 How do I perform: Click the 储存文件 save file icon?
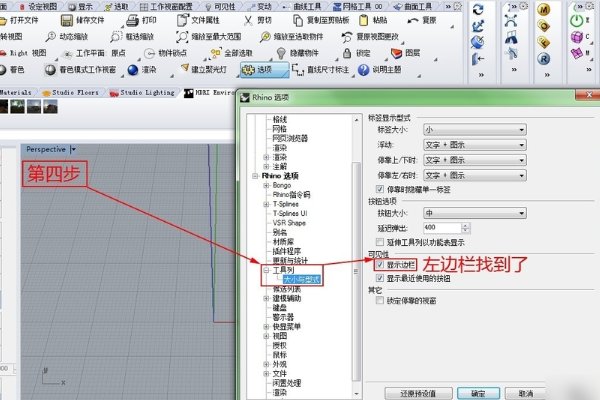click(67, 20)
